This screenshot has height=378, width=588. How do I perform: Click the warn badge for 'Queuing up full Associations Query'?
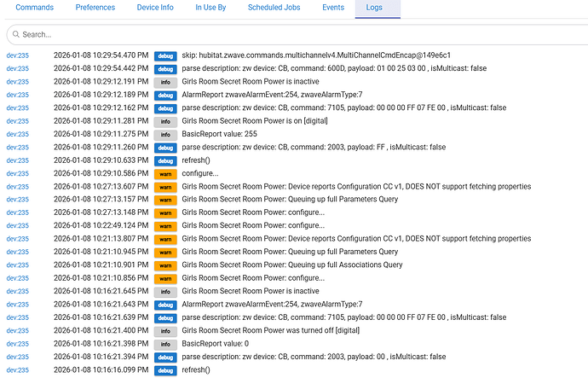coord(164,265)
